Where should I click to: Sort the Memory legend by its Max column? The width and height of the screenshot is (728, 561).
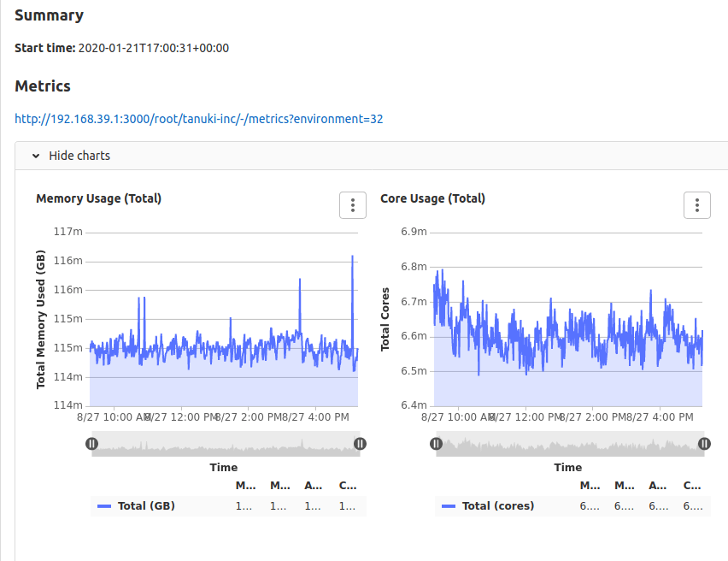[278, 485]
